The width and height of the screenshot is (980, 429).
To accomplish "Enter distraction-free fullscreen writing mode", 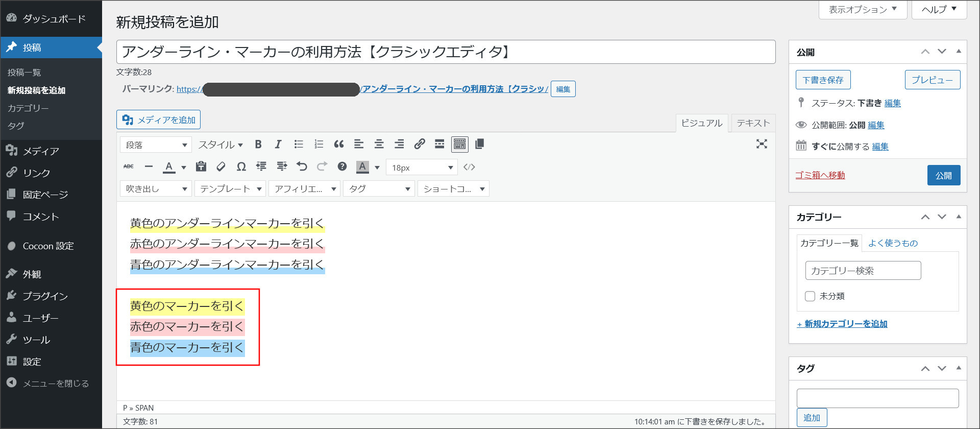I will 762,144.
